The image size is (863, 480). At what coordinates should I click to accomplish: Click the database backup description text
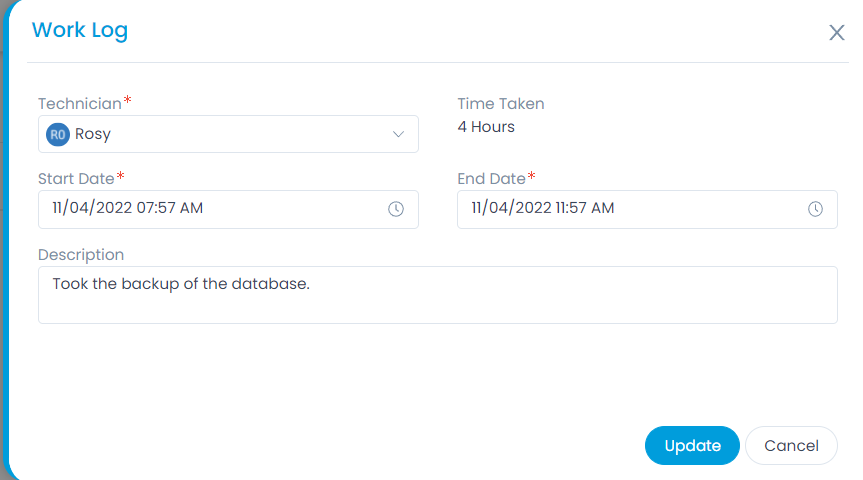181,284
